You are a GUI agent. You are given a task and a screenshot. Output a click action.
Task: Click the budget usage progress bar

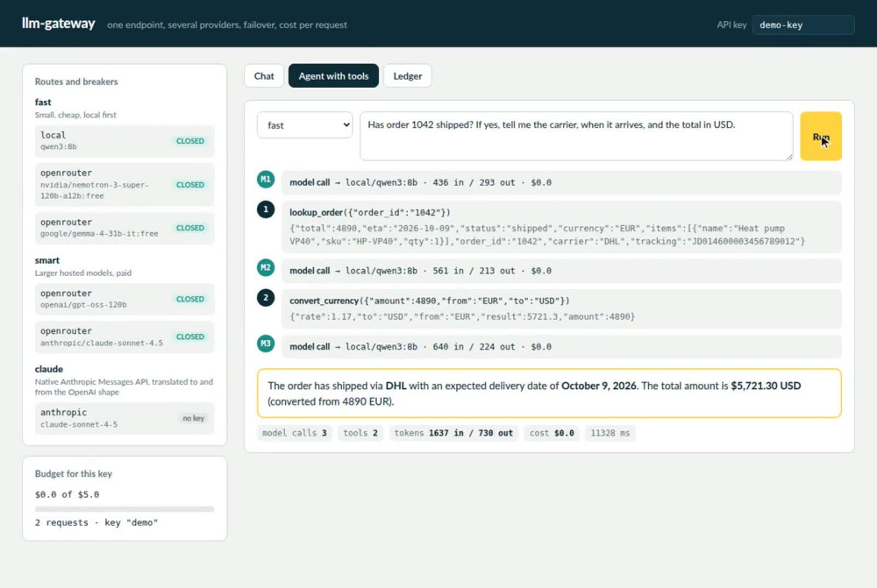pyautogui.click(x=125, y=509)
